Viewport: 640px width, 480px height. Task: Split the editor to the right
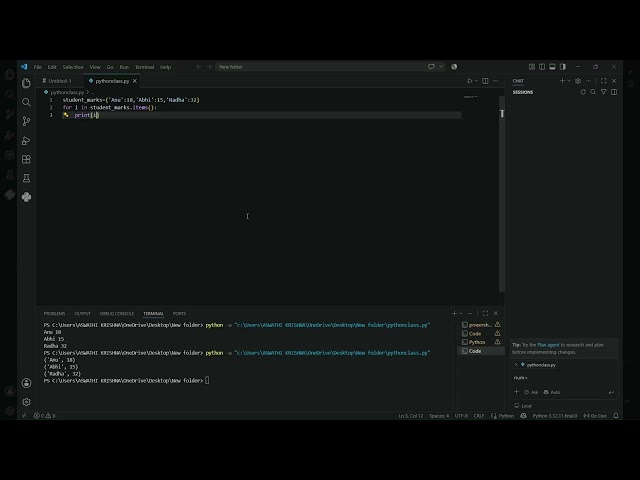point(485,81)
